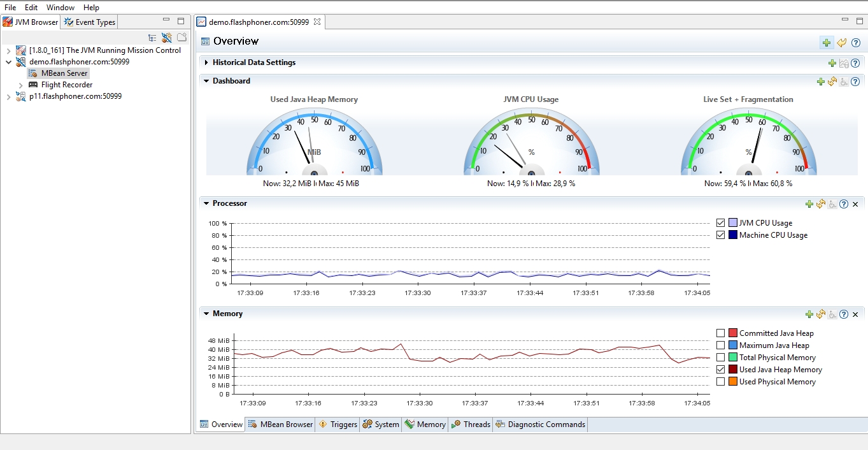Image resolution: width=868 pixels, height=450 pixels.
Task: Click the green plus icon in Overview header
Action: click(x=826, y=43)
